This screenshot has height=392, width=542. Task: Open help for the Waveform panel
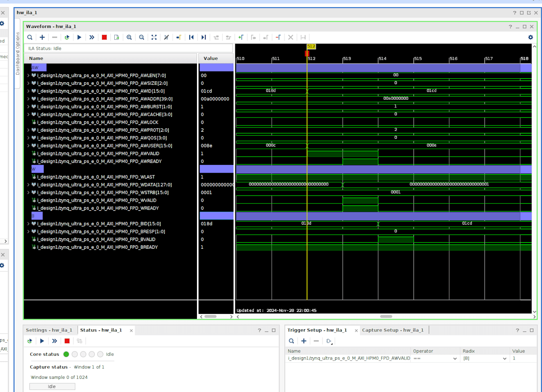(x=510, y=27)
